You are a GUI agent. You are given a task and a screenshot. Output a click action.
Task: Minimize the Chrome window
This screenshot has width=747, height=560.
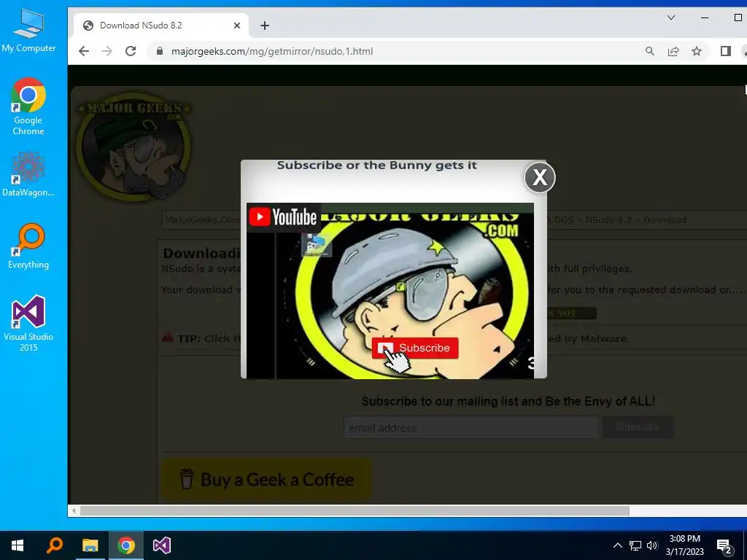pyautogui.click(x=705, y=18)
